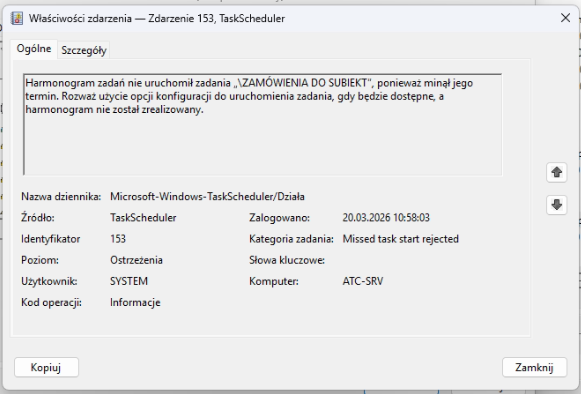The width and height of the screenshot is (581, 394).
Task: Click the Słowa kluczowe label
Action: pos(287,260)
